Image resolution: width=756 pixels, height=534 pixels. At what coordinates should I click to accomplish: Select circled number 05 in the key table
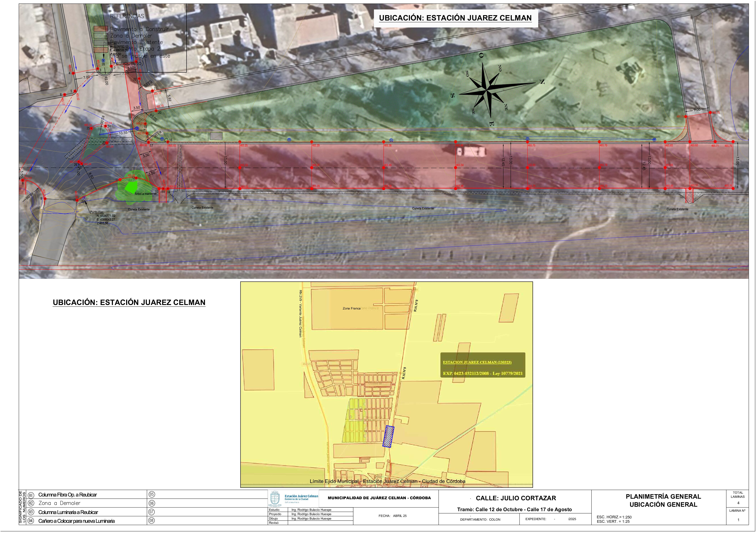tap(152, 494)
